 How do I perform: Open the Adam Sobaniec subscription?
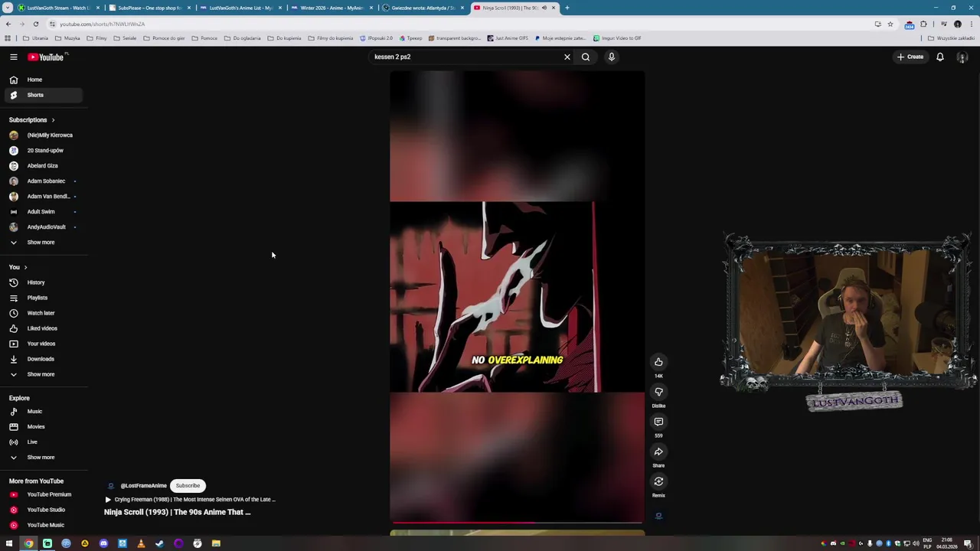[x=42, y=181]
